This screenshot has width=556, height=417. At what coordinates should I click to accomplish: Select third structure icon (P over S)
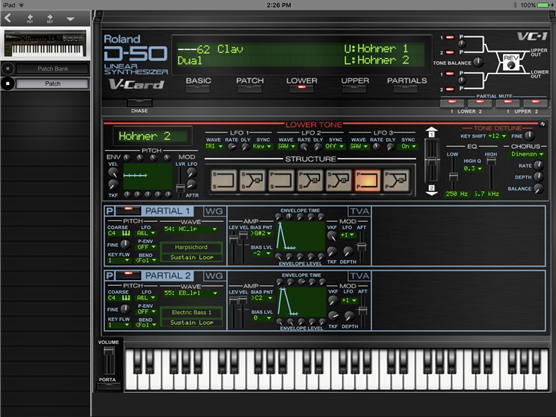point(281,180)
